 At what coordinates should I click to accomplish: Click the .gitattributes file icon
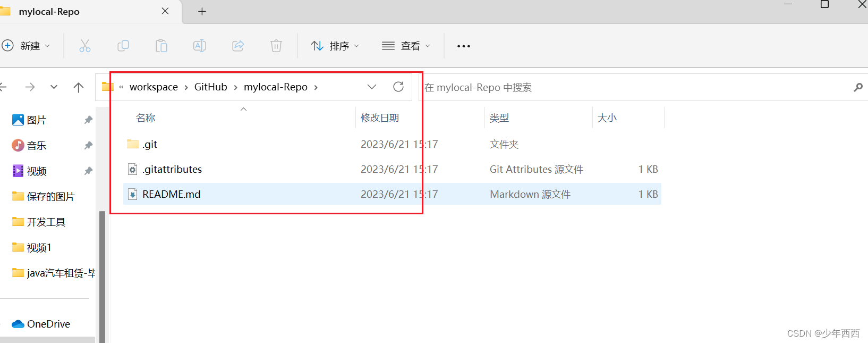click(x=133, y=169)
